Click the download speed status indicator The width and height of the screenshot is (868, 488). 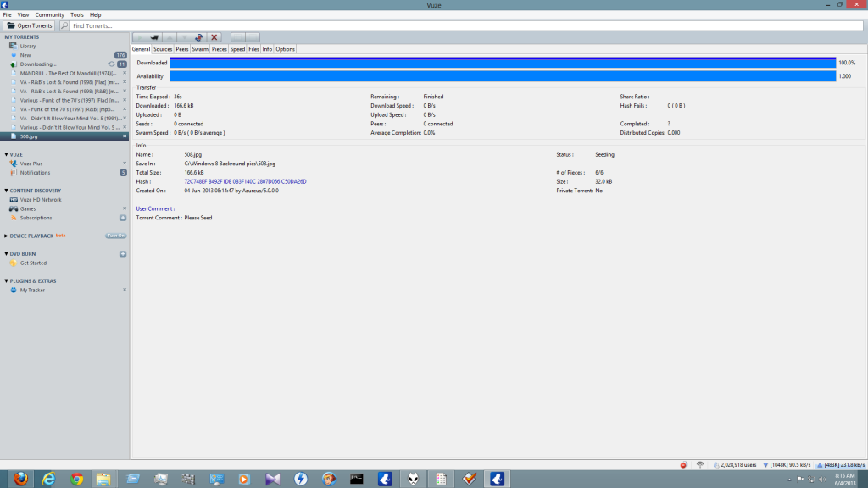point(787,465)
